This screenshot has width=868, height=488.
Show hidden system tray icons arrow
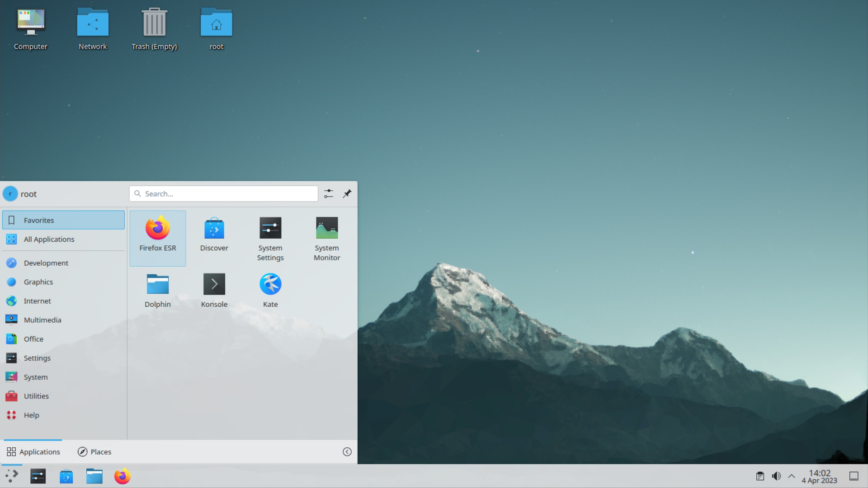coord(792,476)
